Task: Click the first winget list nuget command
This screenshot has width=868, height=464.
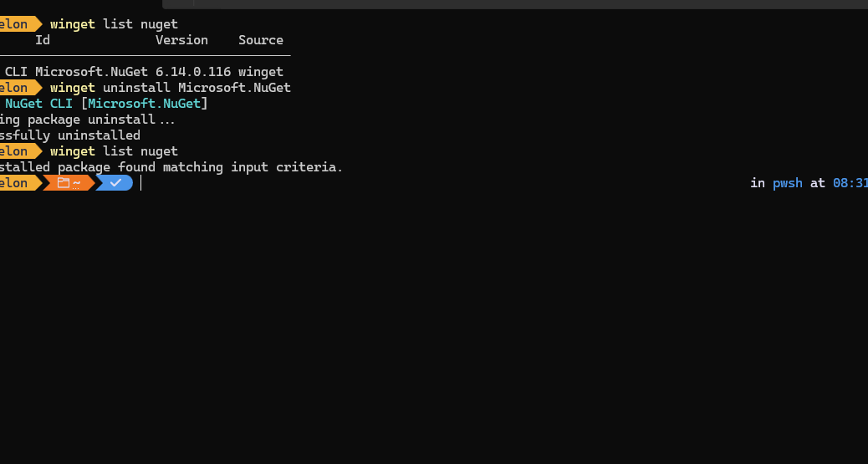Action: coord(114,23)
